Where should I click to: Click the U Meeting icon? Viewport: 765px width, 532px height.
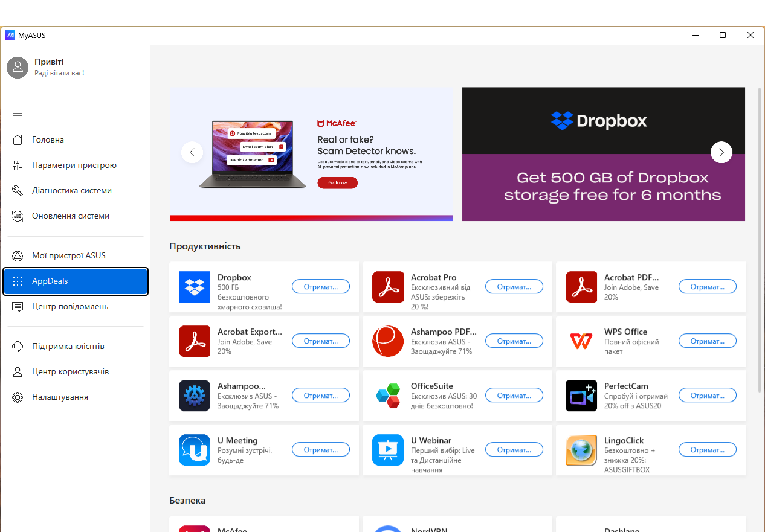(x=195, y=450)
